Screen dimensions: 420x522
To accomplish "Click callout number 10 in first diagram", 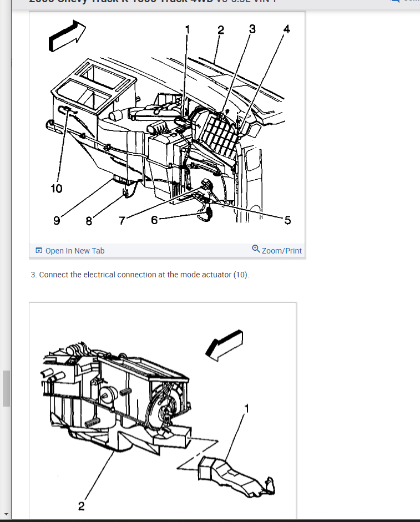I will coord(56,189).
